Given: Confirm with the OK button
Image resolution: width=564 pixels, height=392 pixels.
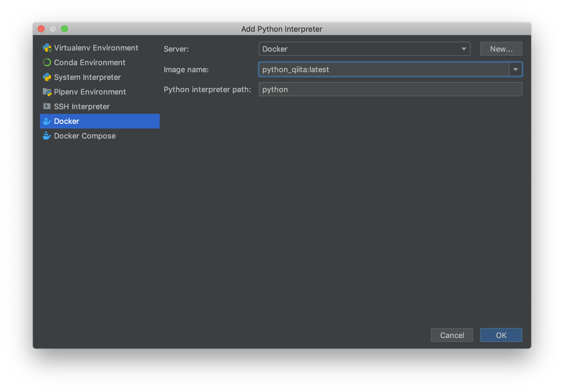Looking at the screenshot, I should click(501, 335).
